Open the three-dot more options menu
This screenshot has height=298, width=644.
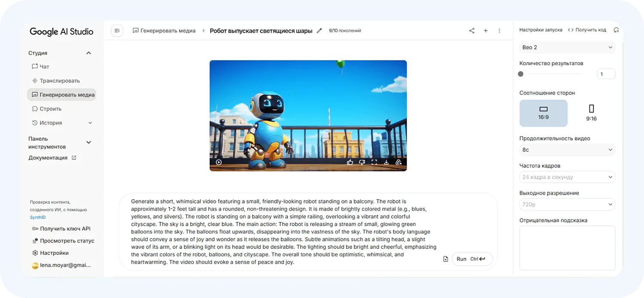pyautogui.click(x=499, y=30)
